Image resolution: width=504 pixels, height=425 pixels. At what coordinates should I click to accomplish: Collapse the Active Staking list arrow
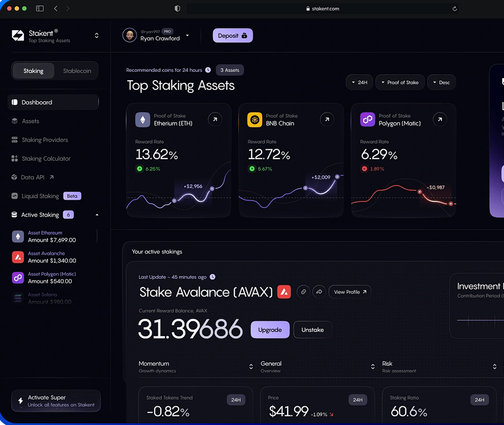pos(97,215)
